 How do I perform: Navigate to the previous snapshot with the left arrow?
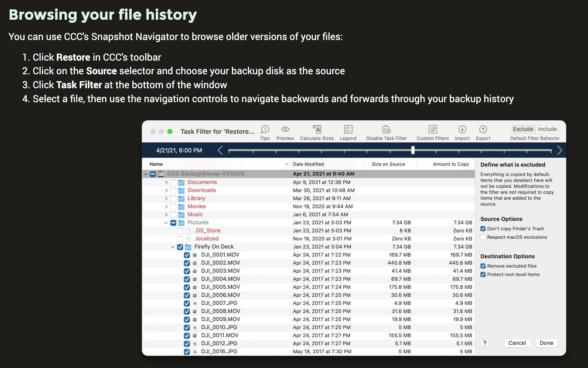pos(220,150)
